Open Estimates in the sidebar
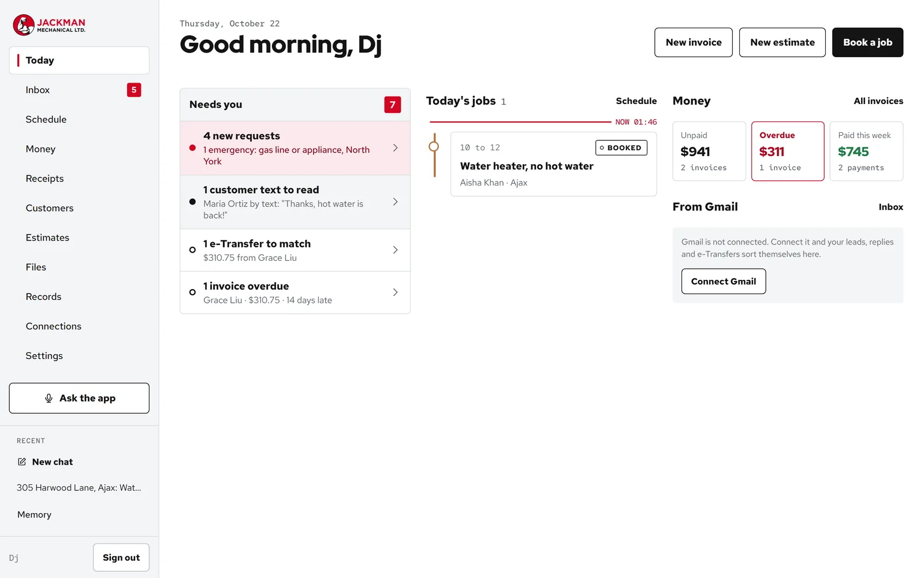This screenshot has height=578, width=924. 79,238
